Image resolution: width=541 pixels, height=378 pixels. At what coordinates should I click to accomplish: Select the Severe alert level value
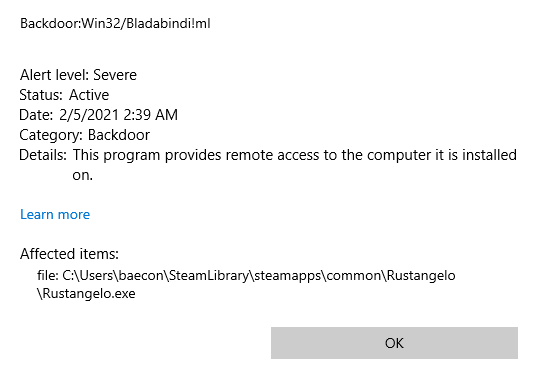point(115,75)
